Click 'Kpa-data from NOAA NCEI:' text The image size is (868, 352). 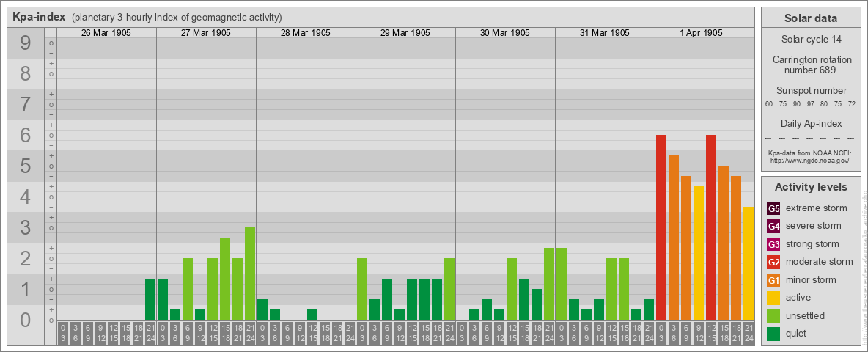[x=810, y=153]
